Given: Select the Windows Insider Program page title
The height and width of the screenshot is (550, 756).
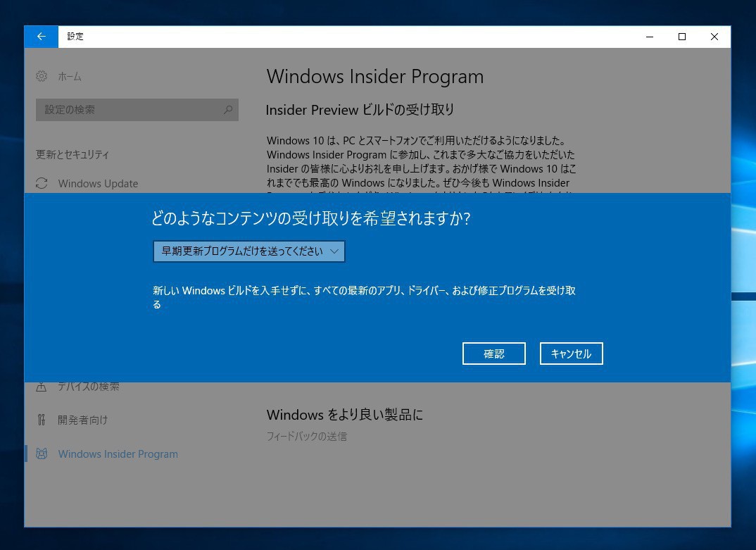Looking at the screenshot, I should [375, 77].
